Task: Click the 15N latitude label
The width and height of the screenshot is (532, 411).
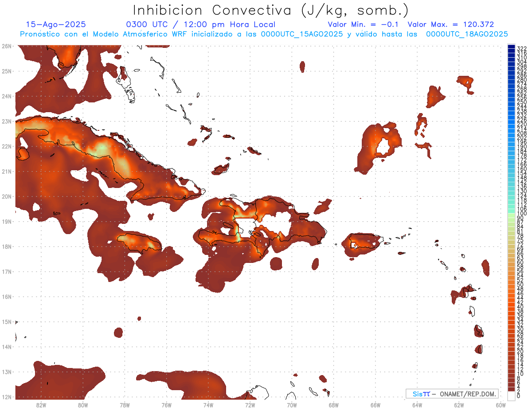Action: click(6, 321)
